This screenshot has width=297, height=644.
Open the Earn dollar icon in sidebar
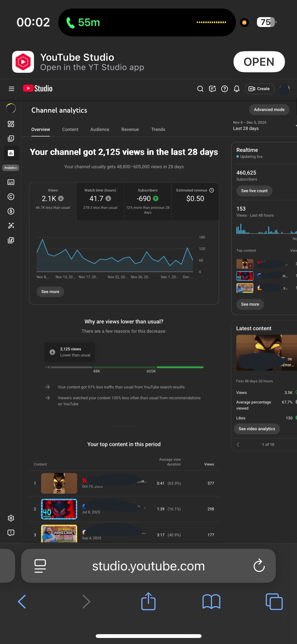coord(11,211)
